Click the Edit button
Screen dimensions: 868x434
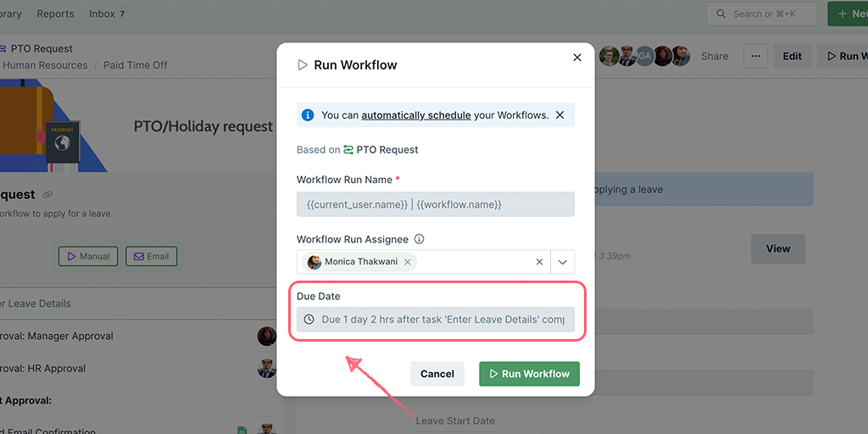point(792,56)
